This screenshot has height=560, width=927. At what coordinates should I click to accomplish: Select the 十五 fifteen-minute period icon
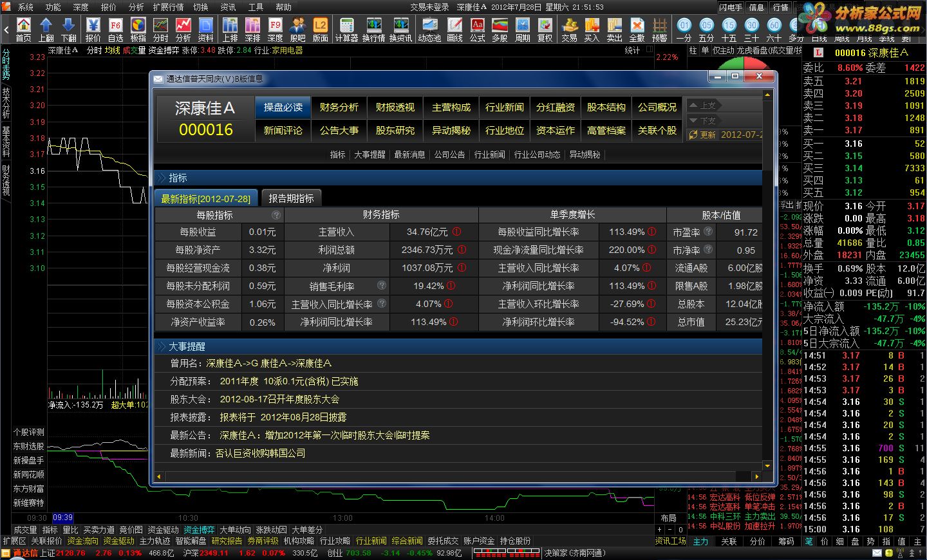click(729, 29)
